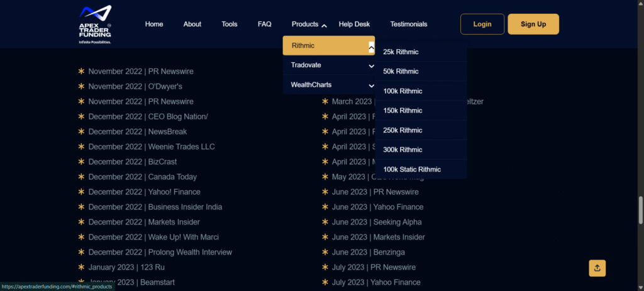Click the Login button
The height and width of the screenshot is (291, 644).
(482, 25)
